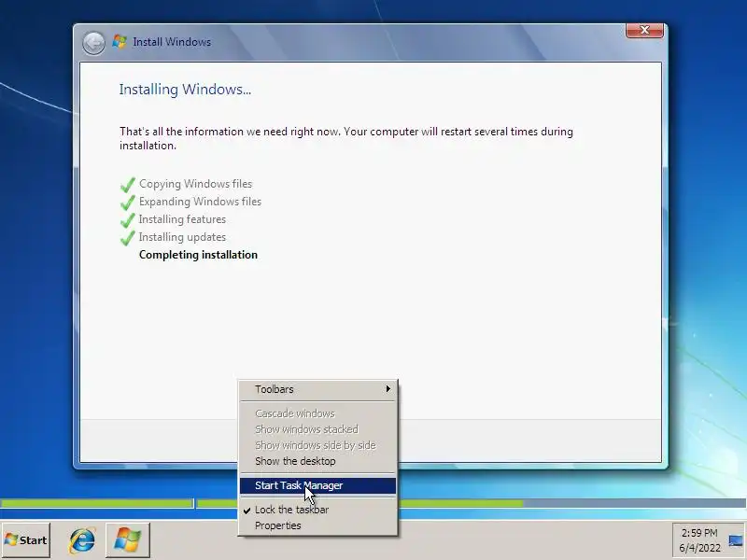Choose Show windows stacked
The height and width of the screenshot is (560, 747).
coord(317,429)
